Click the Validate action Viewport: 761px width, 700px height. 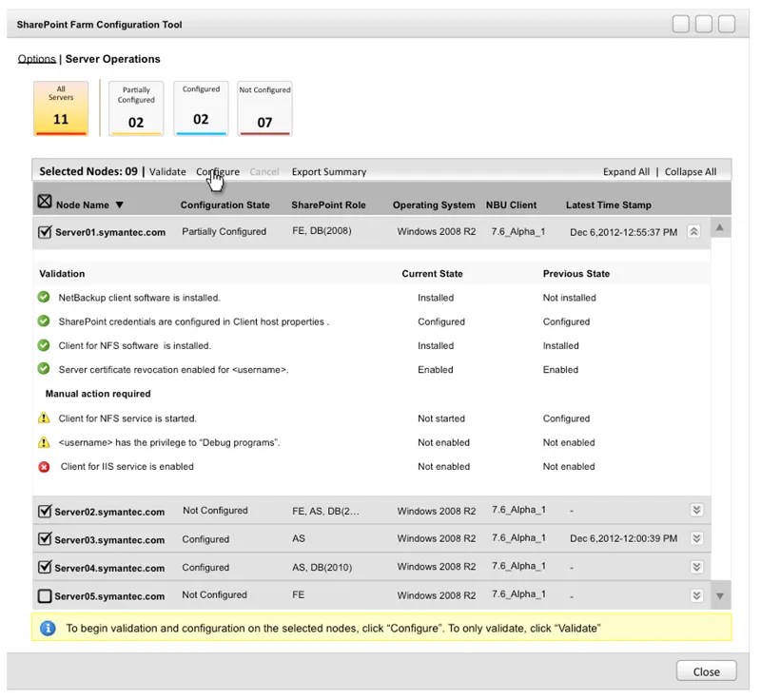click(x=167, y=172)
